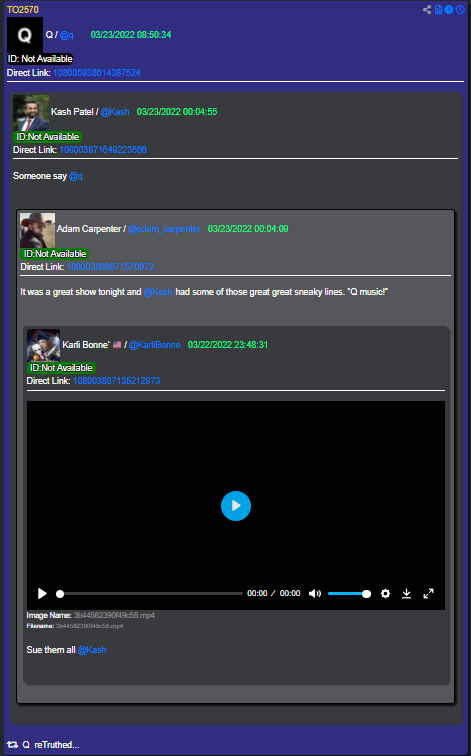This screenshot has width=471, height=756.
Task: Mute the video with speaker icon
Action: pyautogui.click(x=315, y=594)
